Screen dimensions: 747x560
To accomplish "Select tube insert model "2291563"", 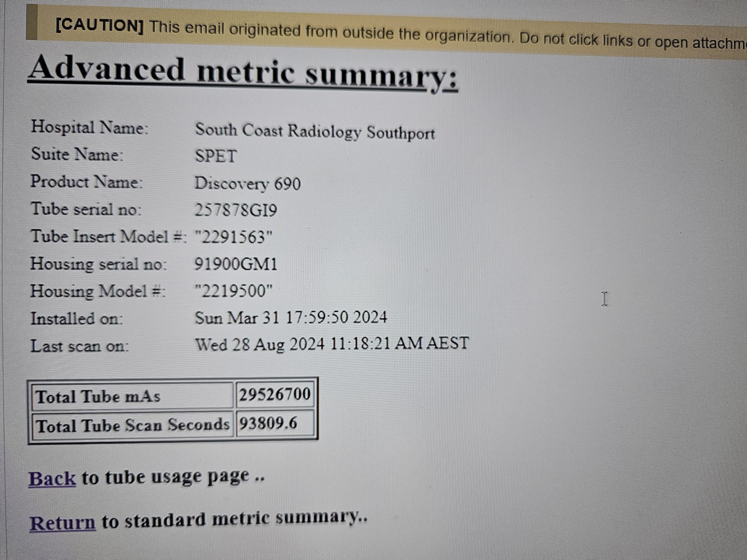I will click(234, 237).
